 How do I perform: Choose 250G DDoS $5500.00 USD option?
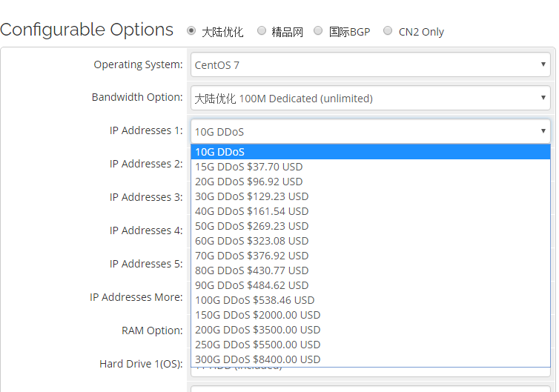370,345
